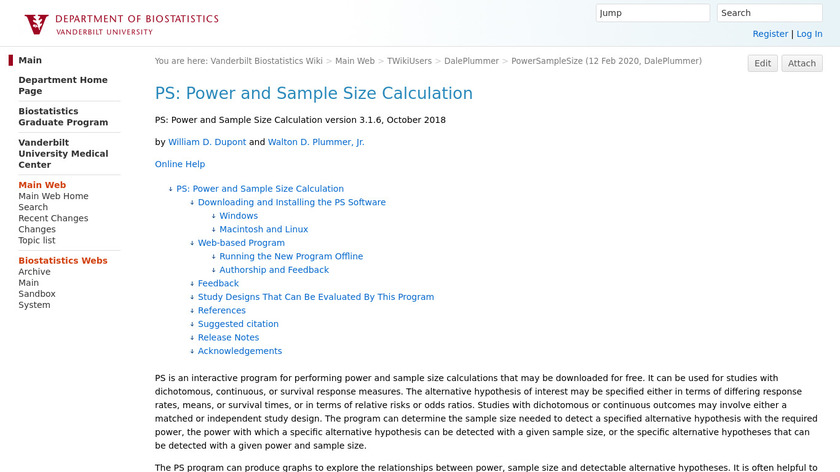Jump to Release Notes section

click(228, 338)
